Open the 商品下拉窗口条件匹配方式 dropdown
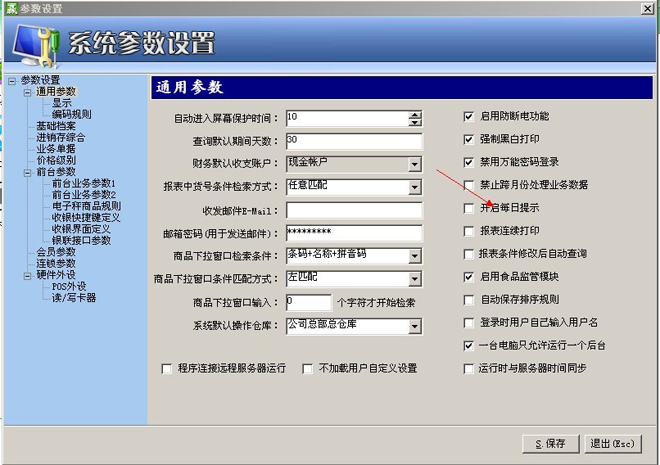Image resolution: width=660 pixels, height=465 pixels. tap(415, 279)
